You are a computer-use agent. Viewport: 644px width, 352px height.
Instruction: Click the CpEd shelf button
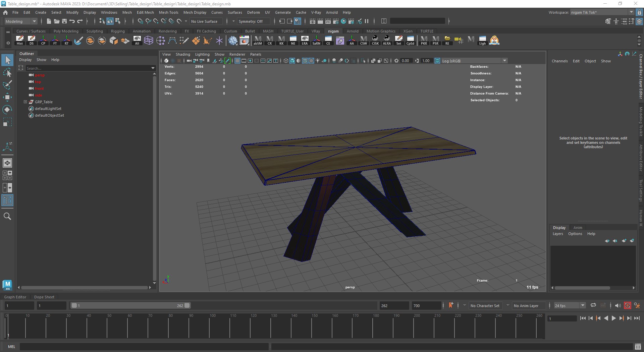click(410, 40)
